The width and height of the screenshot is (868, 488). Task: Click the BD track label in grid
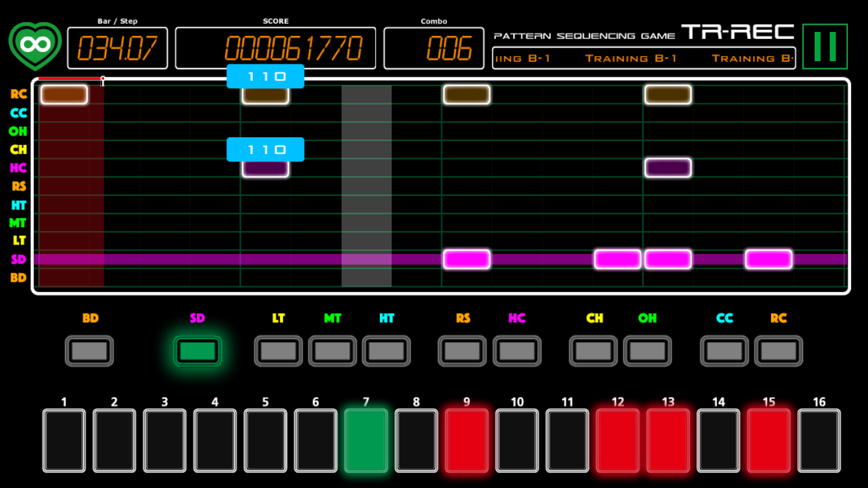pos(19,277)
